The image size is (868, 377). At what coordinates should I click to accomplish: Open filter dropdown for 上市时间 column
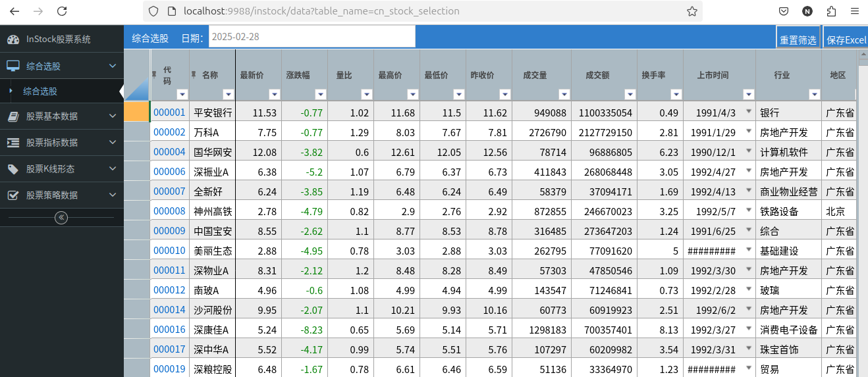click(x=749, y=94)
